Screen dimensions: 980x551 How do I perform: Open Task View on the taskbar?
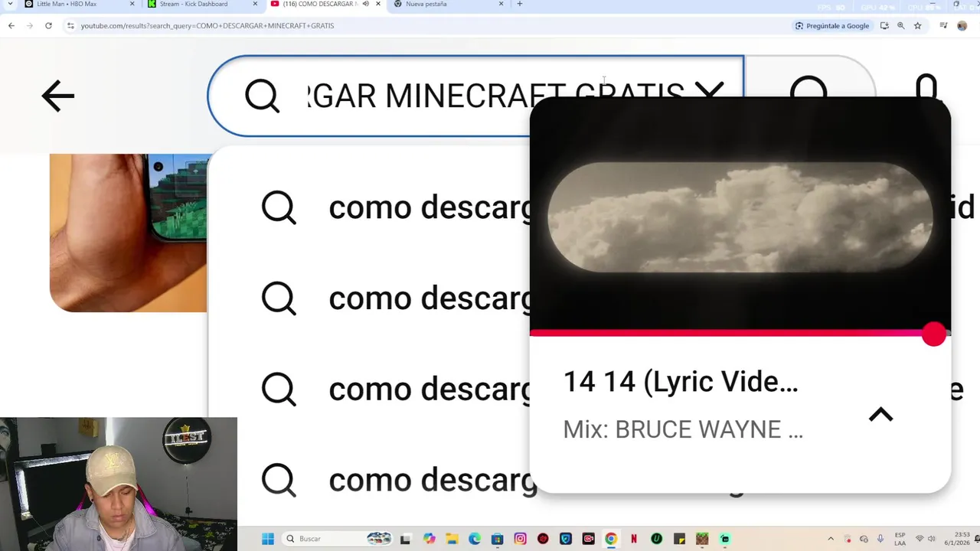coord(405,539)
